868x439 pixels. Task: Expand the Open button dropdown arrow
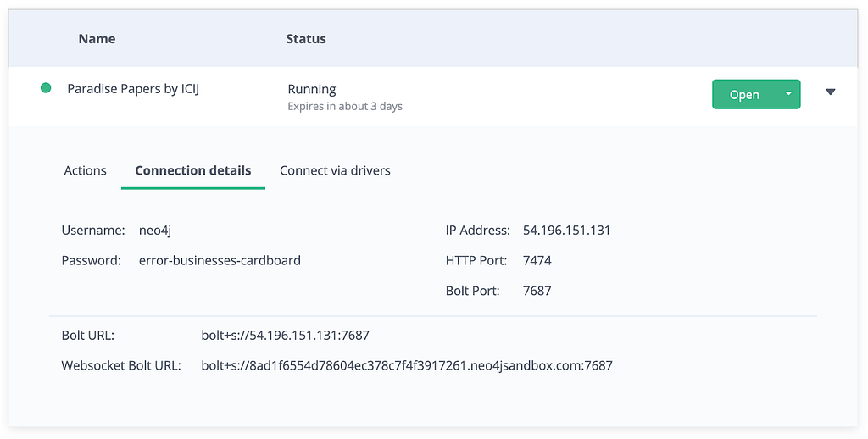pyautogui.click(x=788, y=94)
